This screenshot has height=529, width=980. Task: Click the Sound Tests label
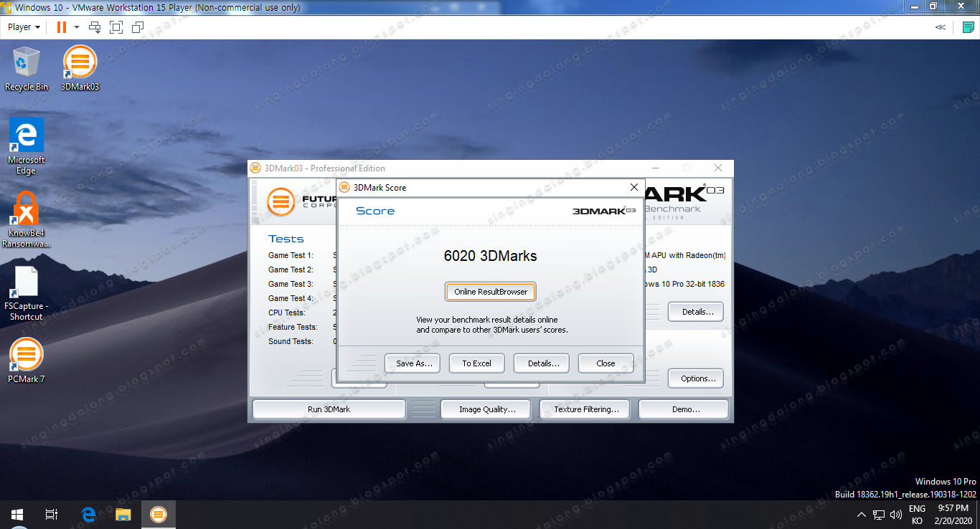click(x=291, y=341)
